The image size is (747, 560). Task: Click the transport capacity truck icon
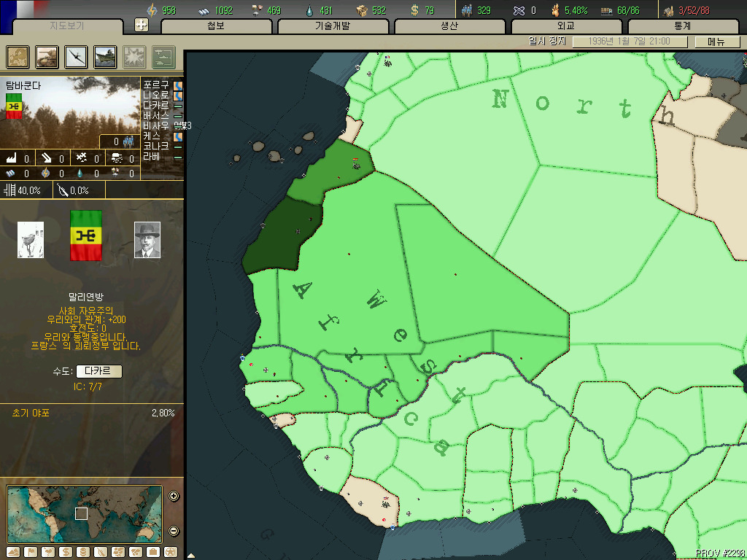(606, 10)
